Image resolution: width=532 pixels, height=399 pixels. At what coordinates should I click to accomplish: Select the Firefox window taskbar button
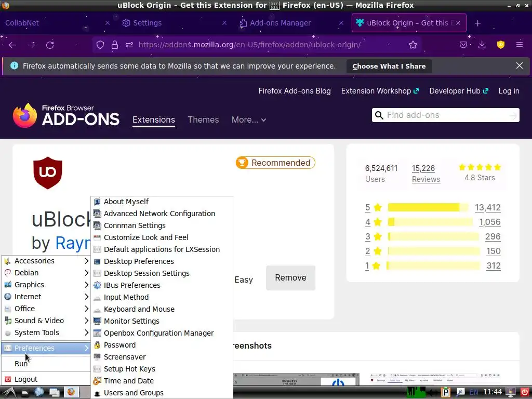(x=72, y=392)
